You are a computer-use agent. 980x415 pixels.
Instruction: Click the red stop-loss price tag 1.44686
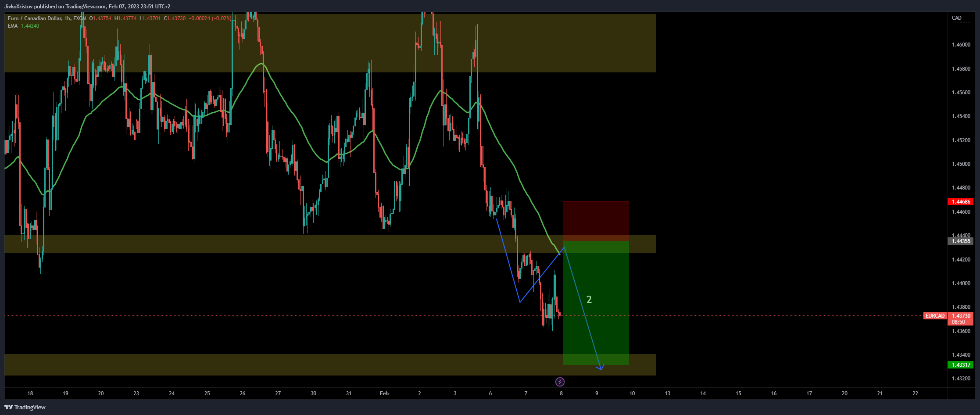[961, 202]
